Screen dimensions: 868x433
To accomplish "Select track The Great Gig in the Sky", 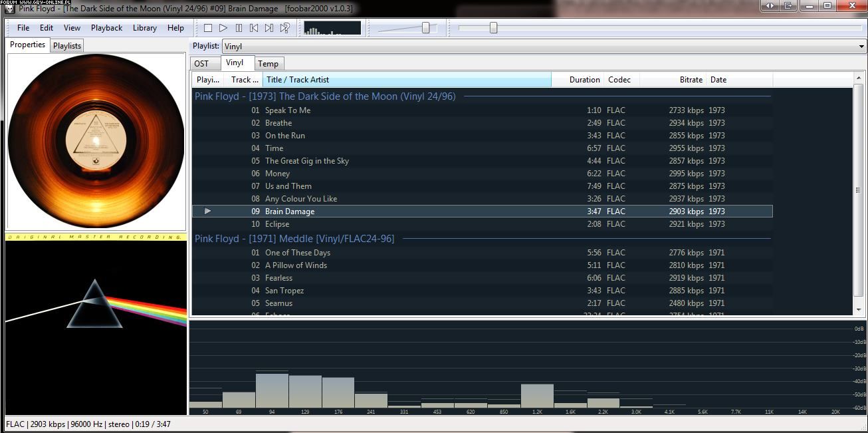I will pos(483,161).
